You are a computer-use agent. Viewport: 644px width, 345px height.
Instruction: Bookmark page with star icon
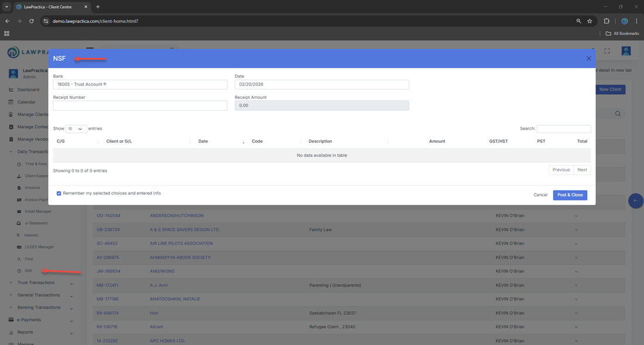590,21
